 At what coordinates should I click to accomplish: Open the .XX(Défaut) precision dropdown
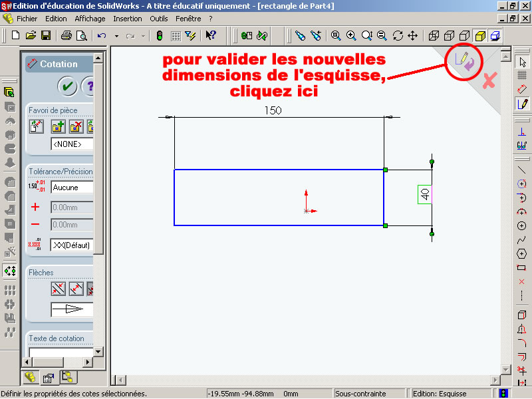[x=72, y=245]
